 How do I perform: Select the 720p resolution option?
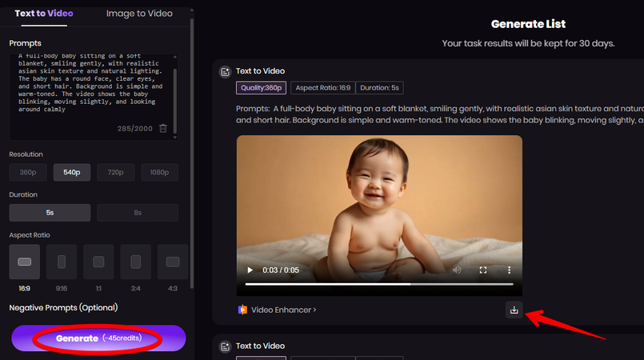point(115,173)
